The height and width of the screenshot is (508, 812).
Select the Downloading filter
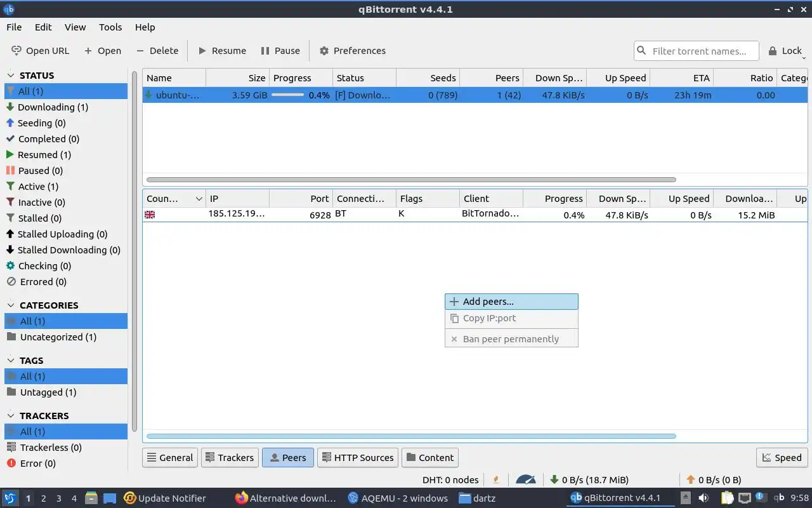click(x=47, y=107)
